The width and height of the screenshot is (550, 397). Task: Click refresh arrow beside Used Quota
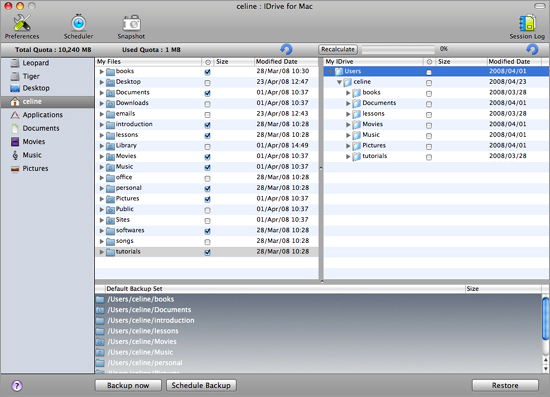point(286,49)
